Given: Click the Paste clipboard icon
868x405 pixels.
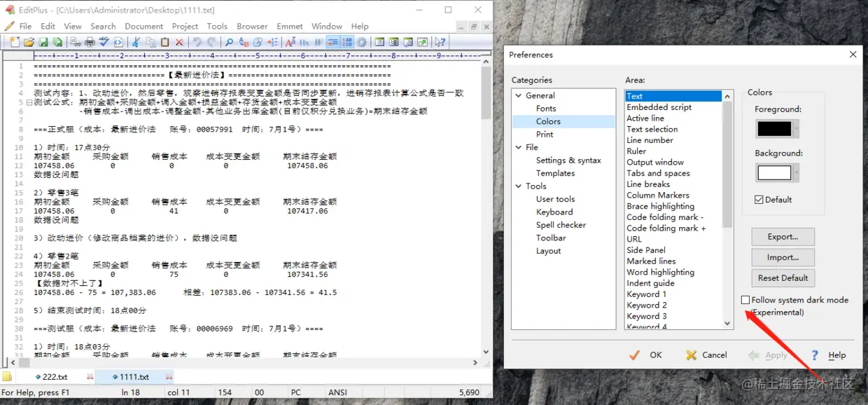Looking at the screenshot, I should coord(164,42).
